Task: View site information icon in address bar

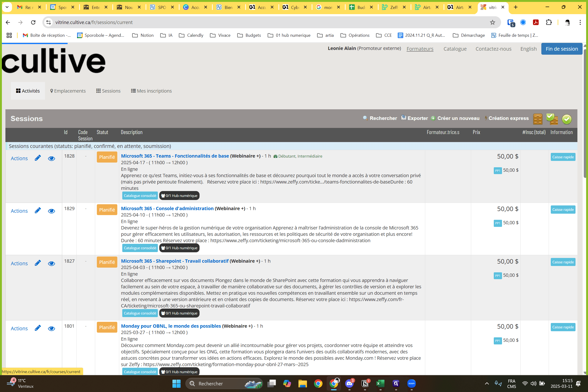Action: [49, 22]
